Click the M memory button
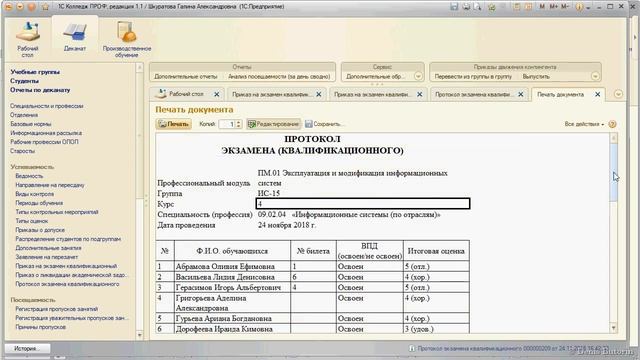Screen dimensions: 640x360 (542, 7)
